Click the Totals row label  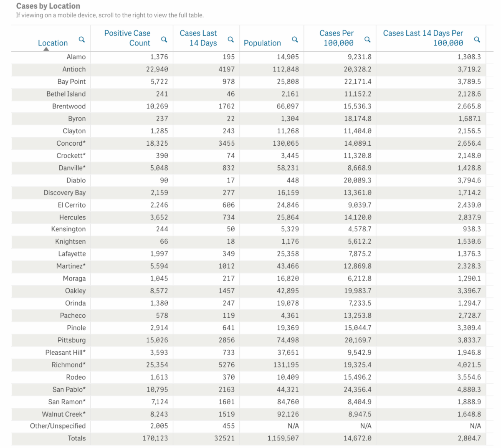tap(77, 438)
